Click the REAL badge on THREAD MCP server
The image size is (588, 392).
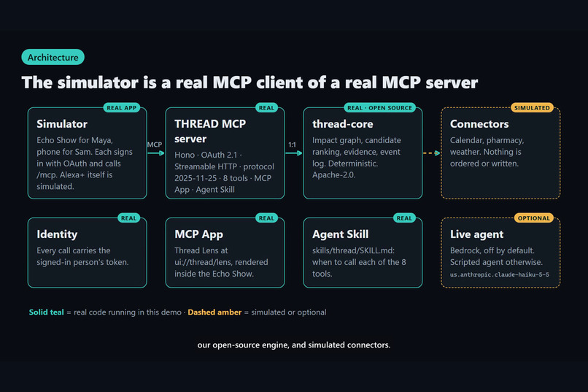tap(266, 107)
